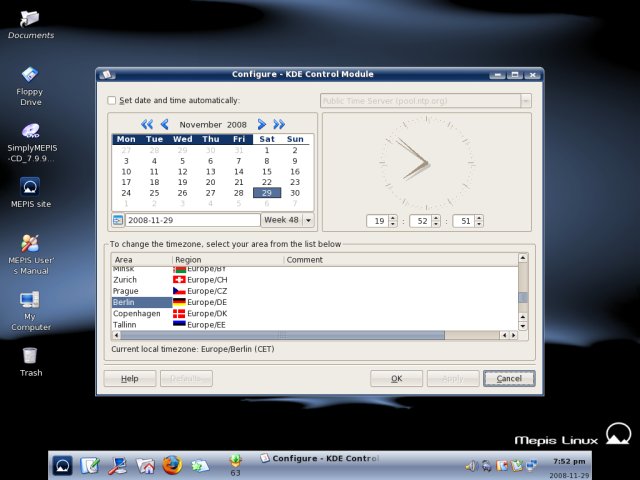Click the today icon beside date field
640x480 pixels.
tap(118, 220)
